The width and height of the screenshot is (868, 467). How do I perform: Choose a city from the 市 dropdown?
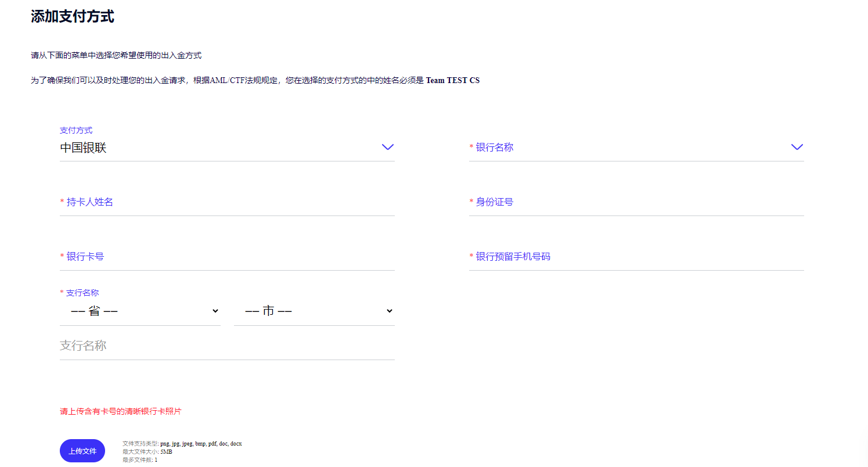(314, 311)
